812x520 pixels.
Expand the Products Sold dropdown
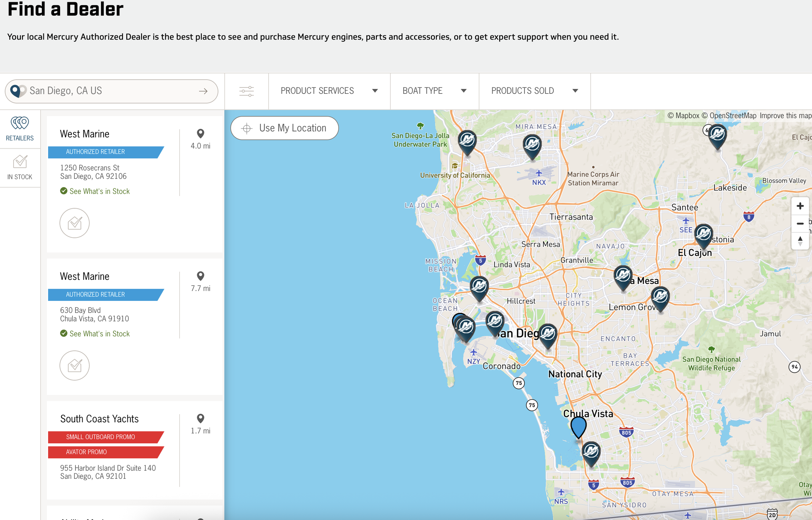point(534,91)
